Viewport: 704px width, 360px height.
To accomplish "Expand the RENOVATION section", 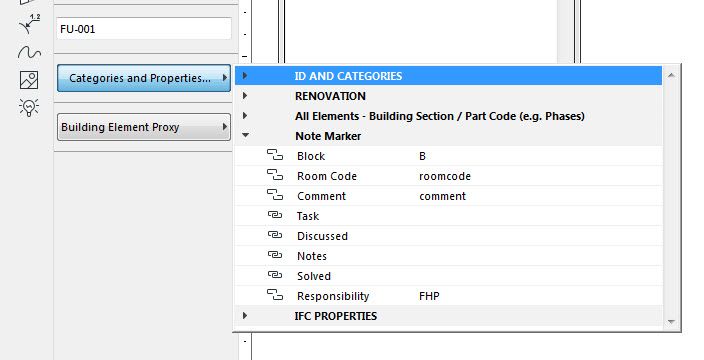I will click(x=245, y=96).
